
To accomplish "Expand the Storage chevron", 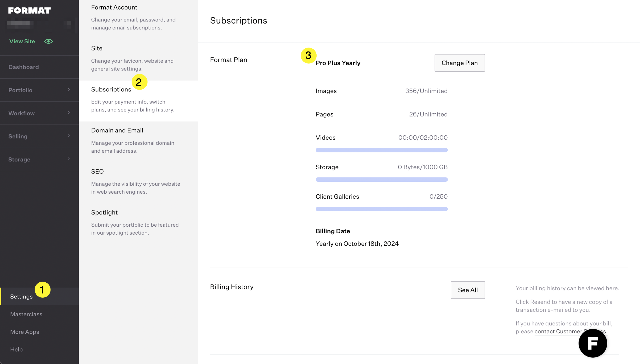I will [69, 159].
